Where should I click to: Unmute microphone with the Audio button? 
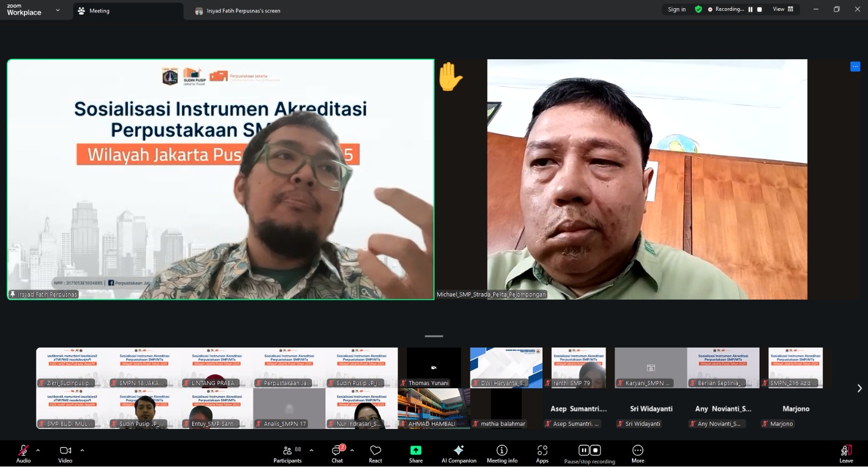tap(23, 454)
